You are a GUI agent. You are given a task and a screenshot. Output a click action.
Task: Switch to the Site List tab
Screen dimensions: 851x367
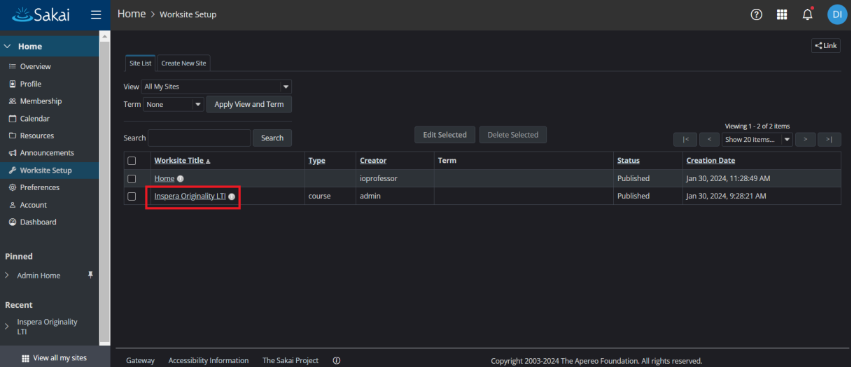pos(141,63)
